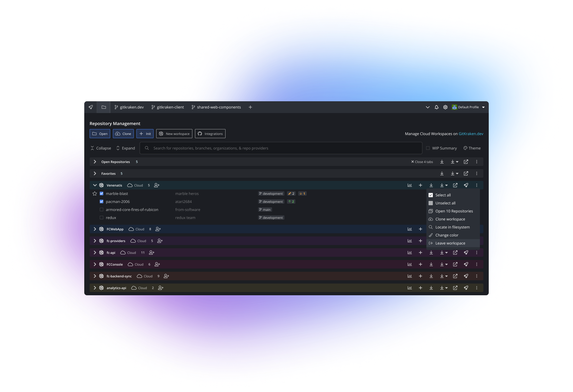Select Locate in filesystem menu item
573x392 pixels.
point(453,227)
